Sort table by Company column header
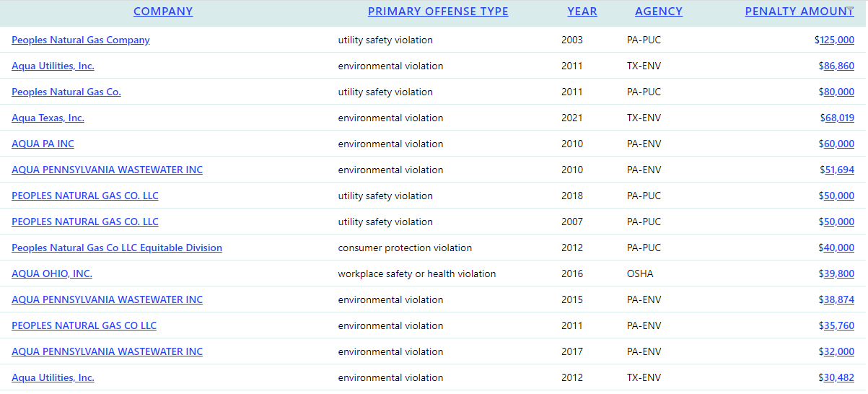The width and height of the screenshot is (868, 394). (163, 12)
